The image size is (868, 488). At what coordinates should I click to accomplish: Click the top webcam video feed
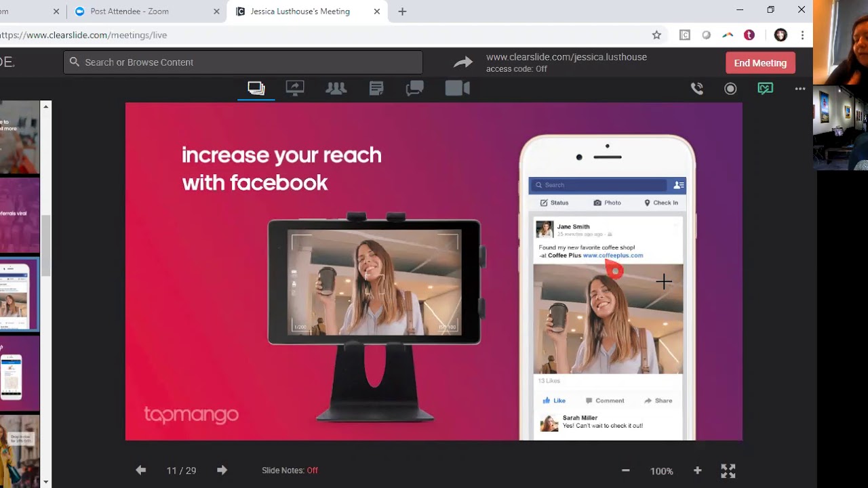(x=841, y=42)
